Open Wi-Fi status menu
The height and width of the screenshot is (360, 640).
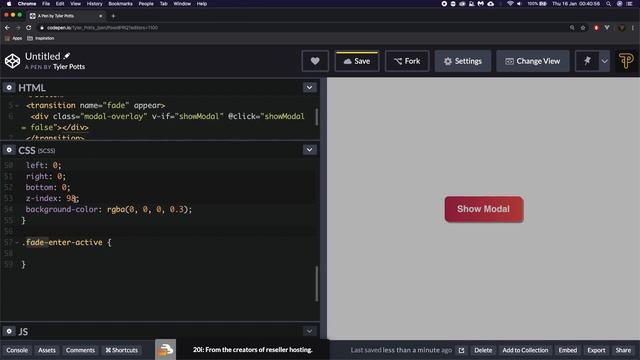click(510, 4)
